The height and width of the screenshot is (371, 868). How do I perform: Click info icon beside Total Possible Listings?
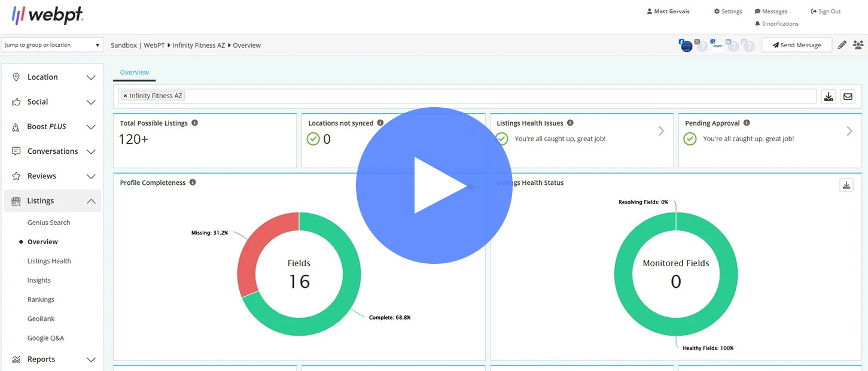[x=194, y=123]
